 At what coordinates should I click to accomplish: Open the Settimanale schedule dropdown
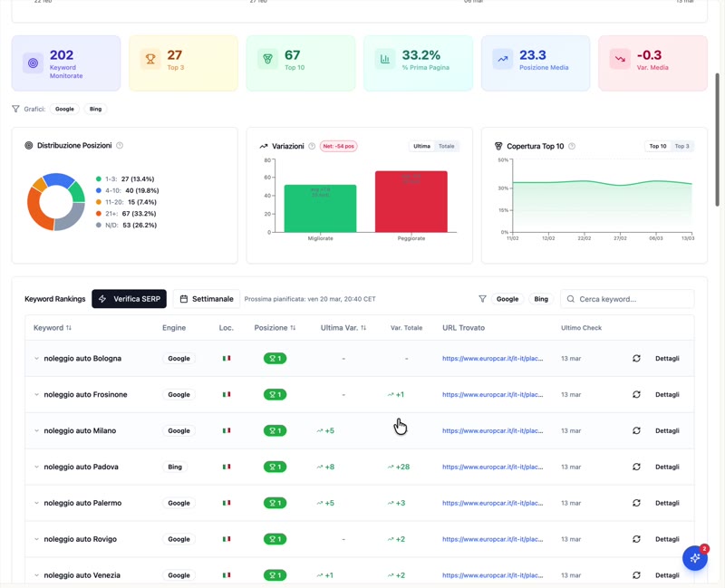pyautogui.click(x=207, y=299)
